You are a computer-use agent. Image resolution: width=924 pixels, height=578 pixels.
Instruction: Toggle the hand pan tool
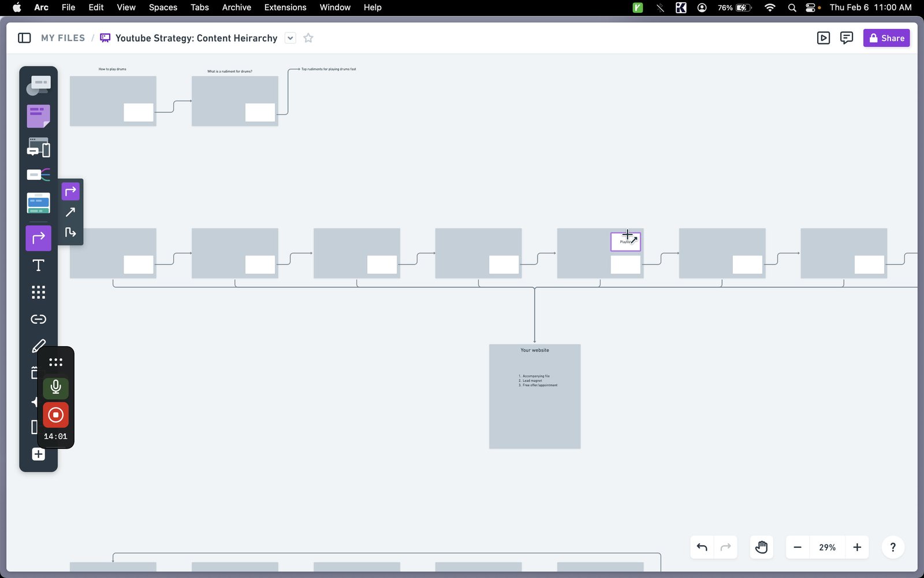point(761,547)
